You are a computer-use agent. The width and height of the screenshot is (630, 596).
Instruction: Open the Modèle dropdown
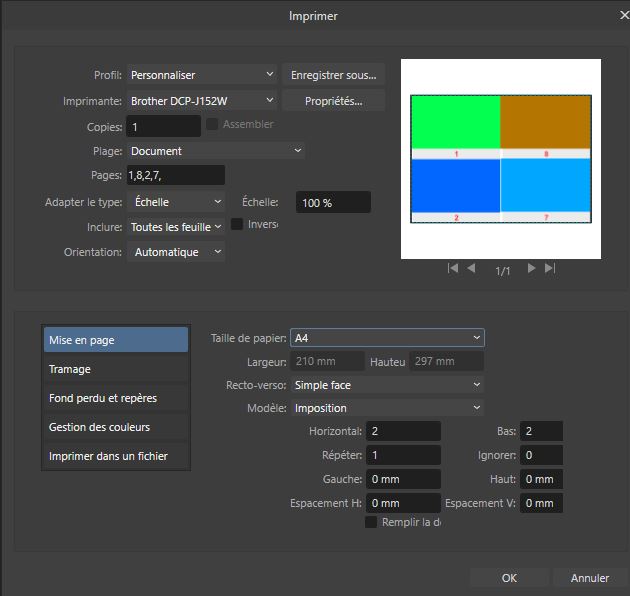tap(387, 408)
